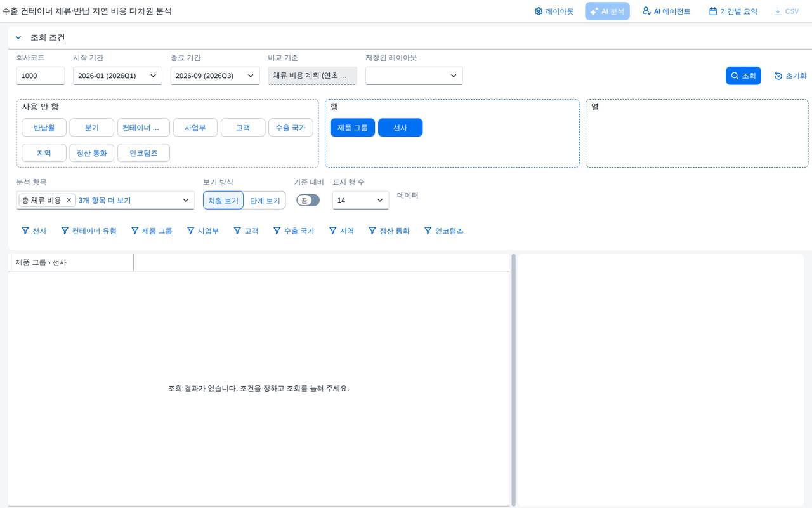Open the 고객 filter

246,231
